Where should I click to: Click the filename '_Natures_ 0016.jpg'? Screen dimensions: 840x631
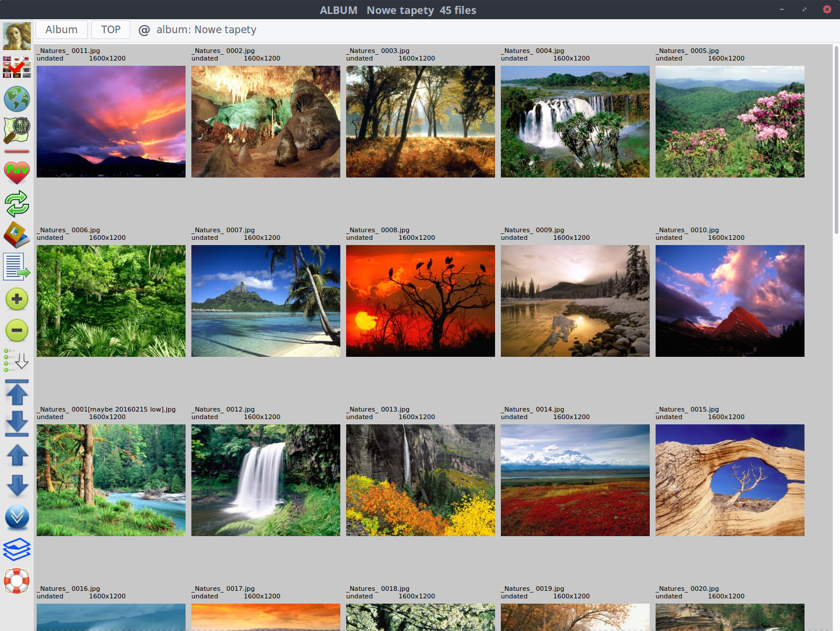tap(69, 589)
